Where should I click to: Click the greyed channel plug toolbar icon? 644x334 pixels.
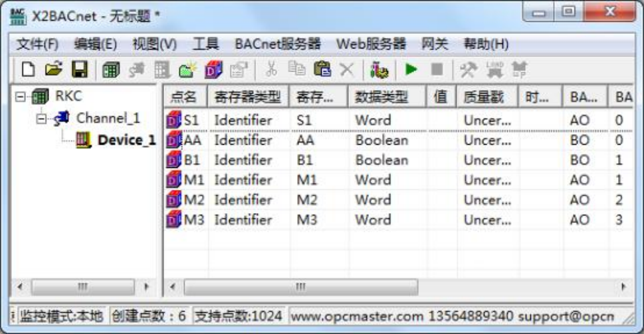tap(136, 70)
